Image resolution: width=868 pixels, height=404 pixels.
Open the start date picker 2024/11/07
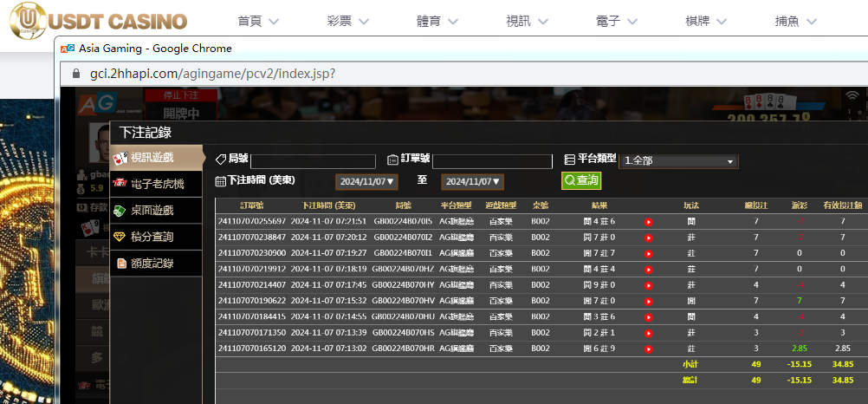point(366,182)
